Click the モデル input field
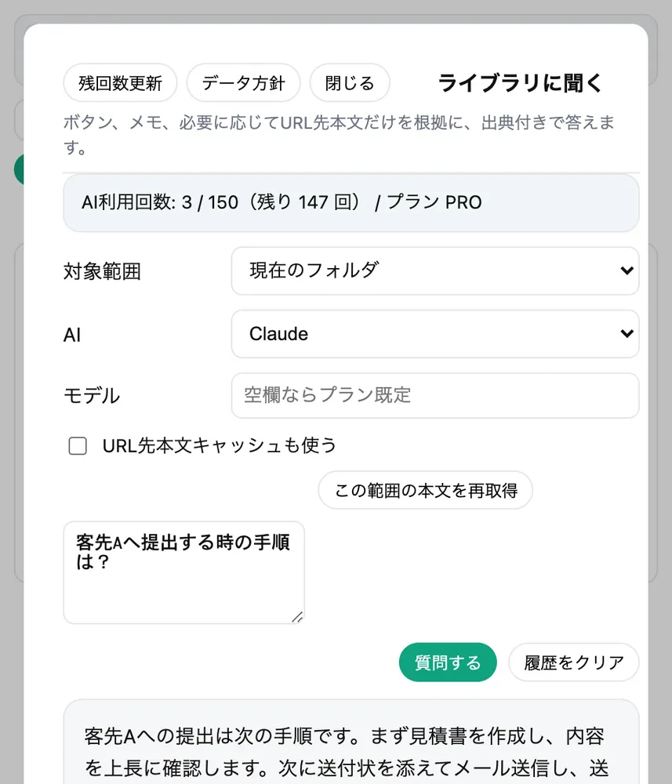The width and height of the screenshot is (672, 784). point(435,395)
